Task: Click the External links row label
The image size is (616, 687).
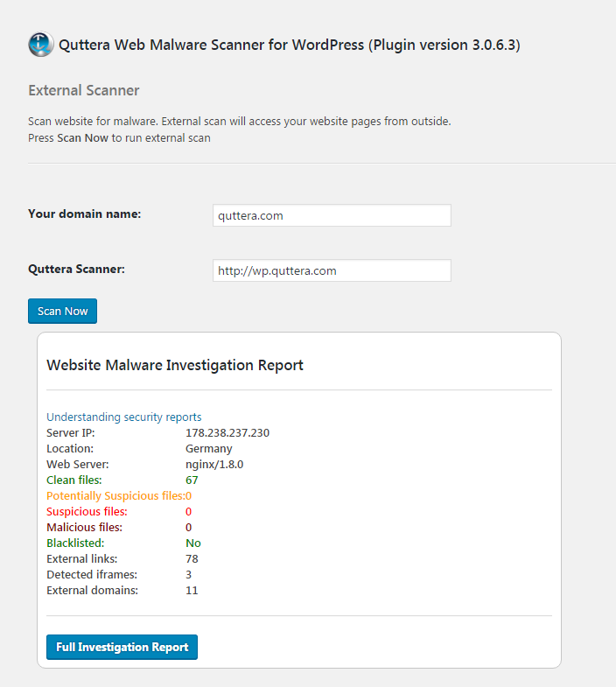Action: tap(81, 558)
